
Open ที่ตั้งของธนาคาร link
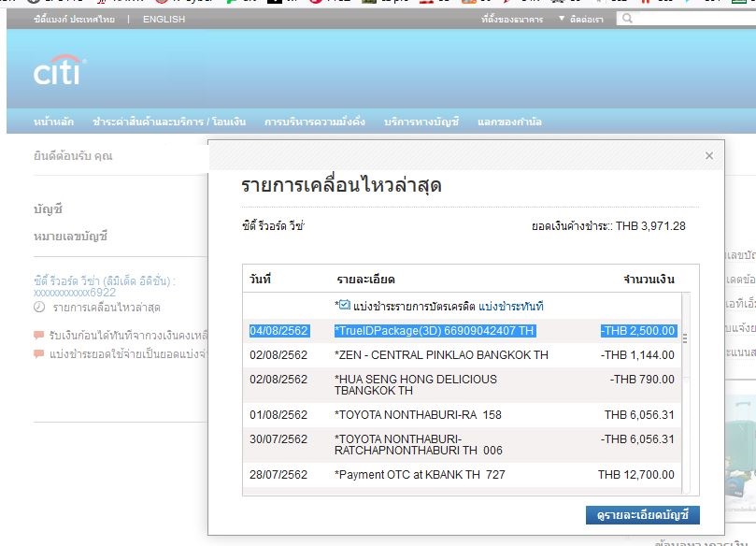click(512, 19)
